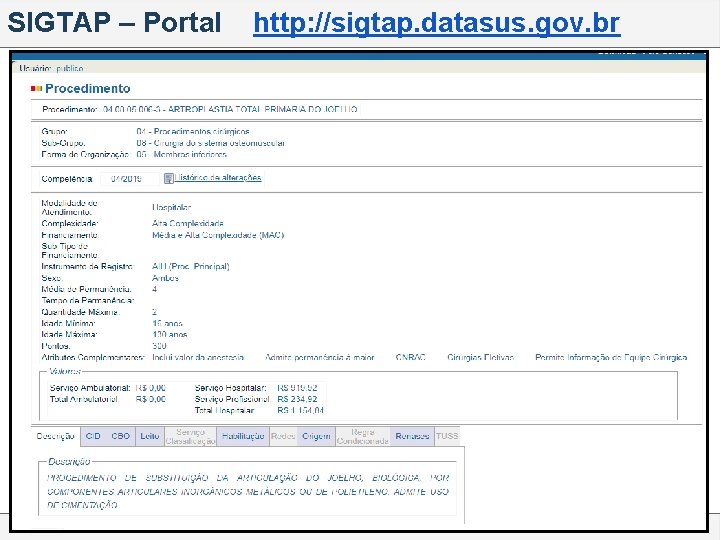Click 'Permite Informação de Equipe Cirúrgica' attribute

point(611,357)
